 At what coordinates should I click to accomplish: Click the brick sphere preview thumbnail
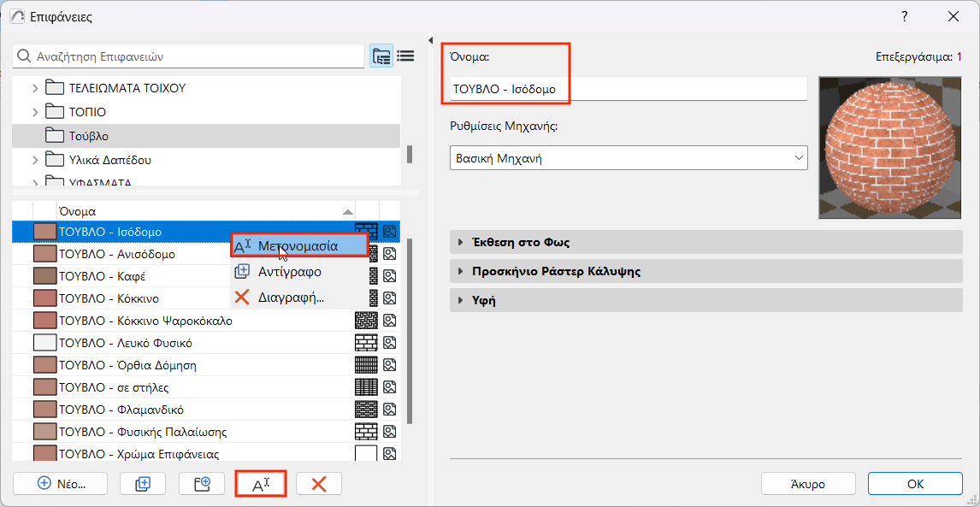click(890, 148)
